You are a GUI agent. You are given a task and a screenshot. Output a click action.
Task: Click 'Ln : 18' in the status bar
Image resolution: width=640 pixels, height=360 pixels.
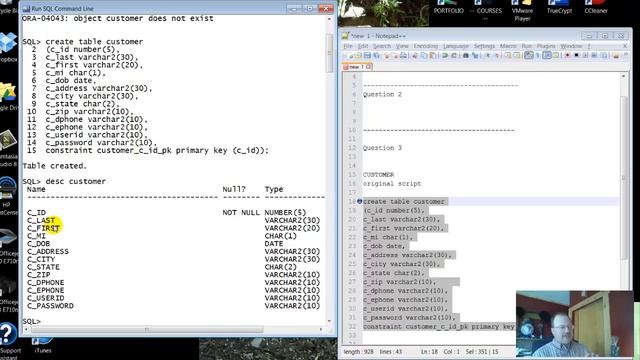[429, 351]
